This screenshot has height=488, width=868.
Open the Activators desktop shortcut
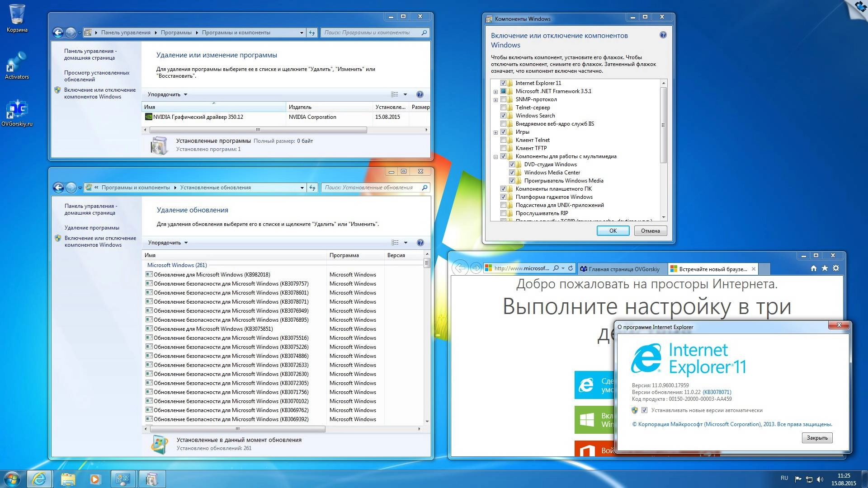click(x=17, y=66)
